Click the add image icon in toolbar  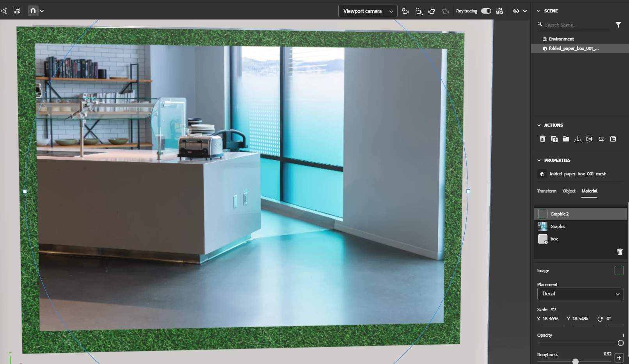(17, 11)
